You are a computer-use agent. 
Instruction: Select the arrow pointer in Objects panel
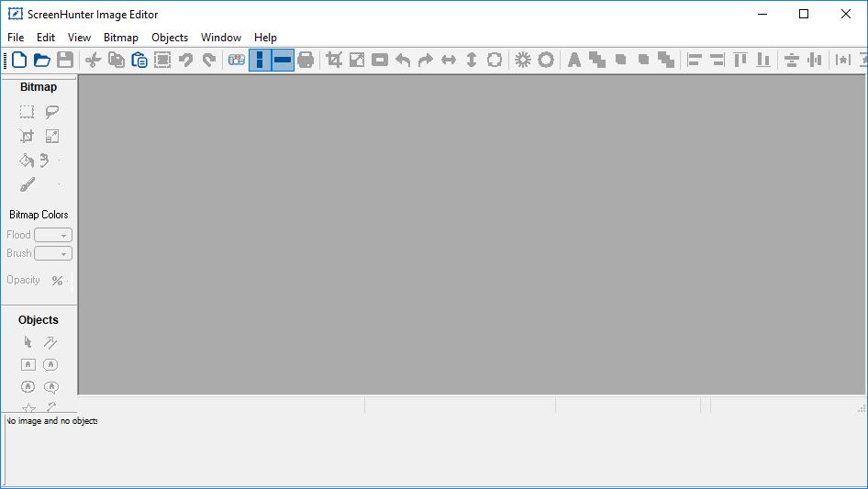(28, 342)
